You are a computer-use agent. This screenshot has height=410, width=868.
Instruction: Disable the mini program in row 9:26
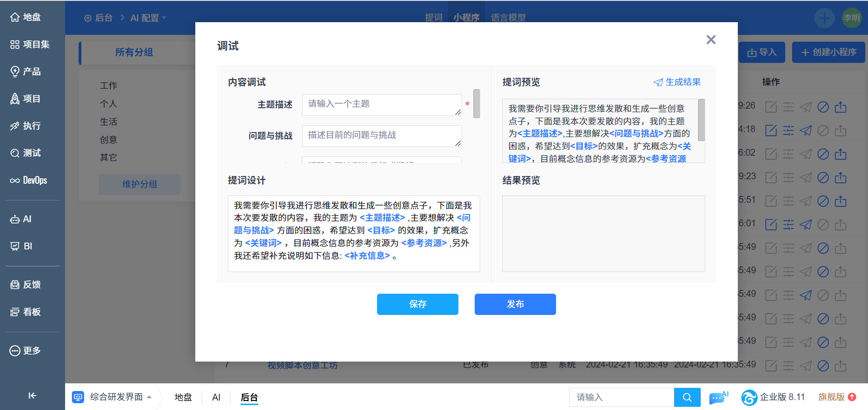coord(823,107)
